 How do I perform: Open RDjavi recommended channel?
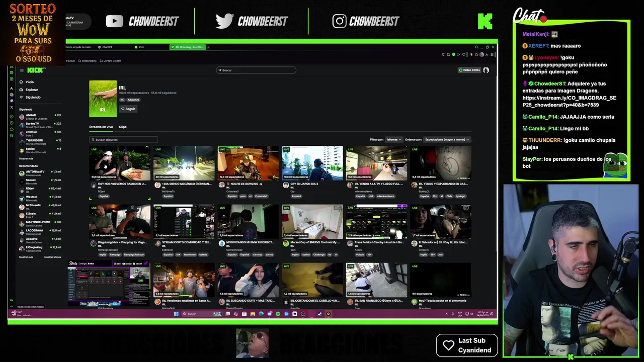point(40,190)
